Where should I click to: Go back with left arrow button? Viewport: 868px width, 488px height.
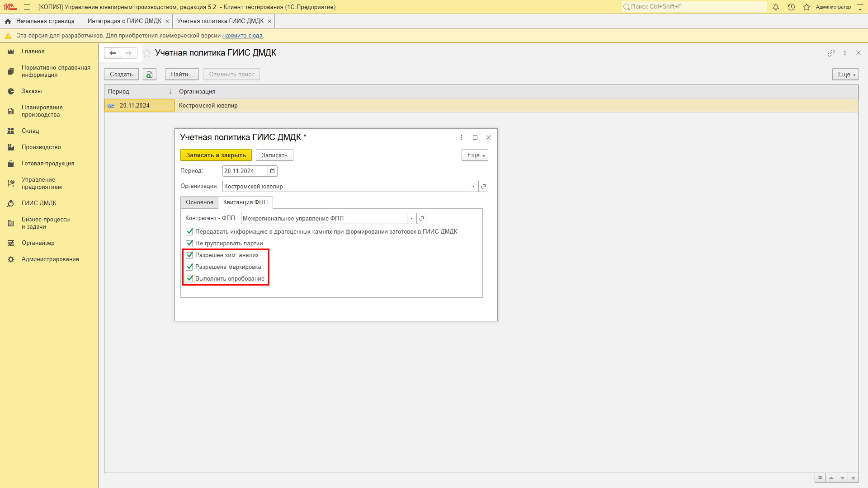pos(113,53)
